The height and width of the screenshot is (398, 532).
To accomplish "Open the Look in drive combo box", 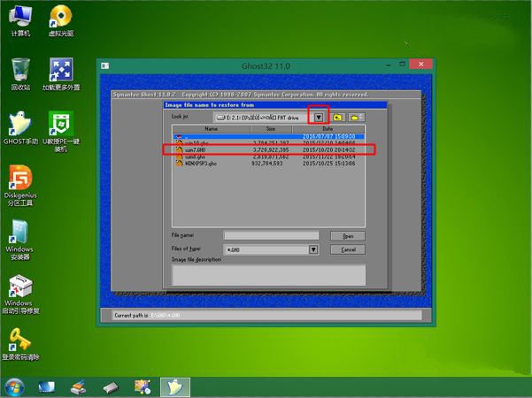I will click(x=268, y=118).
